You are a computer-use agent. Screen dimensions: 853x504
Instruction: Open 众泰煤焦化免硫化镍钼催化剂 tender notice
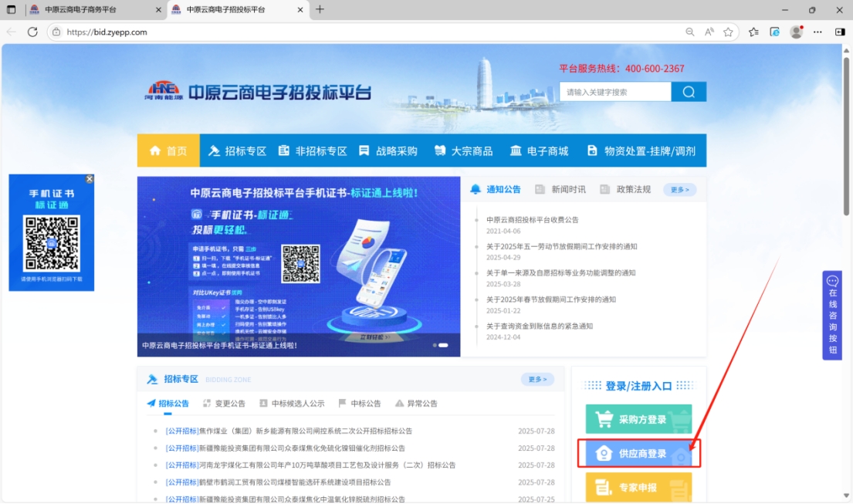click(285, 448)
